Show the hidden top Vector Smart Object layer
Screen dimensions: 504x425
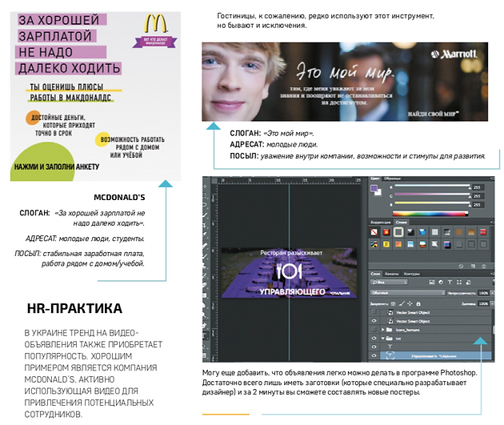click(374, 312)
